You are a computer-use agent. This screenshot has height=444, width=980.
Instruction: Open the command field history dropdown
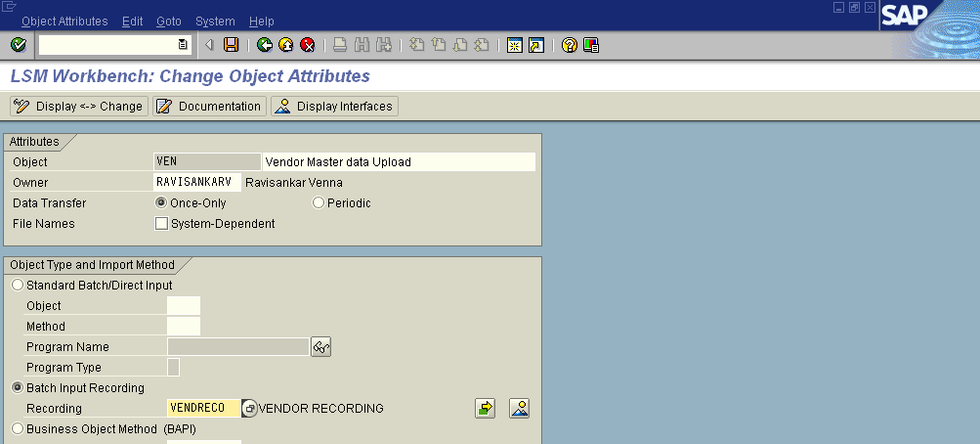click(183, 45)
